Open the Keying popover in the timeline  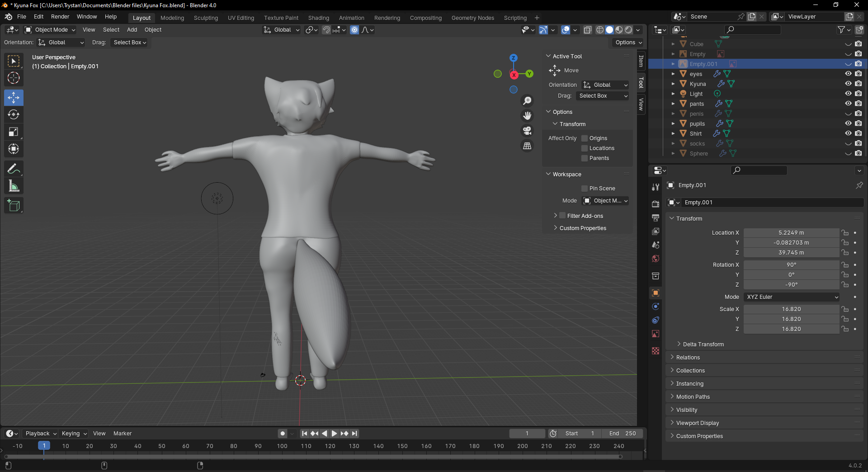[x=74, y=434]
